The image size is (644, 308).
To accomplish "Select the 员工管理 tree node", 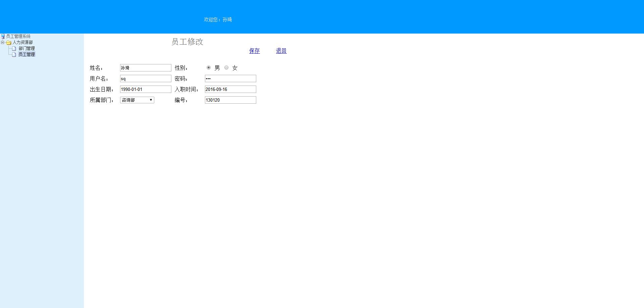I will [x=27, y=54].
